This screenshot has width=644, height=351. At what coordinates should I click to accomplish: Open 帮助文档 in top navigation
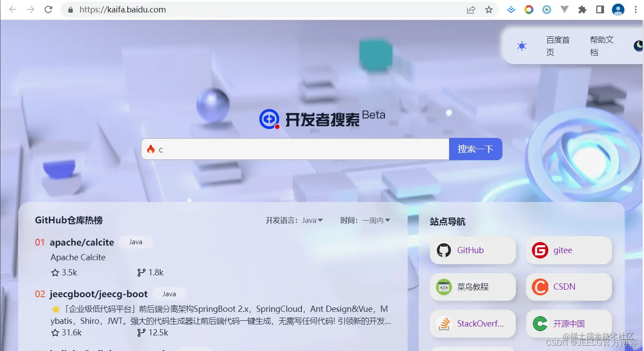click(601, 46)
